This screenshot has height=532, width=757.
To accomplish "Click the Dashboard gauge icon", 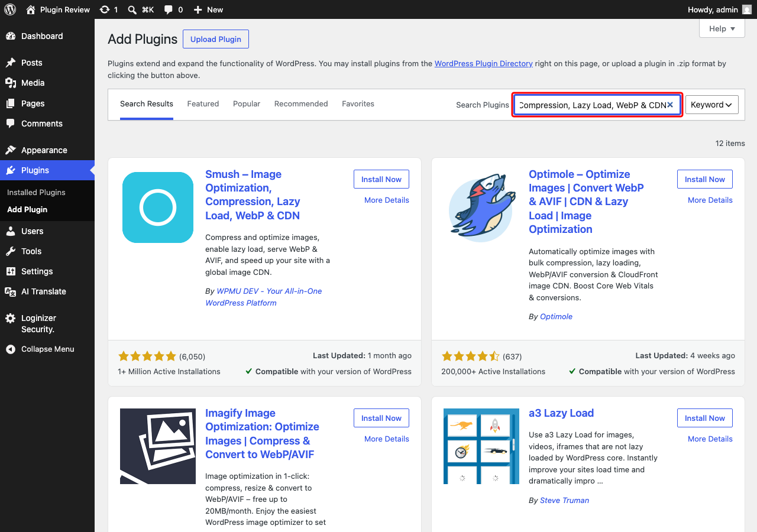I will point(11,36).
